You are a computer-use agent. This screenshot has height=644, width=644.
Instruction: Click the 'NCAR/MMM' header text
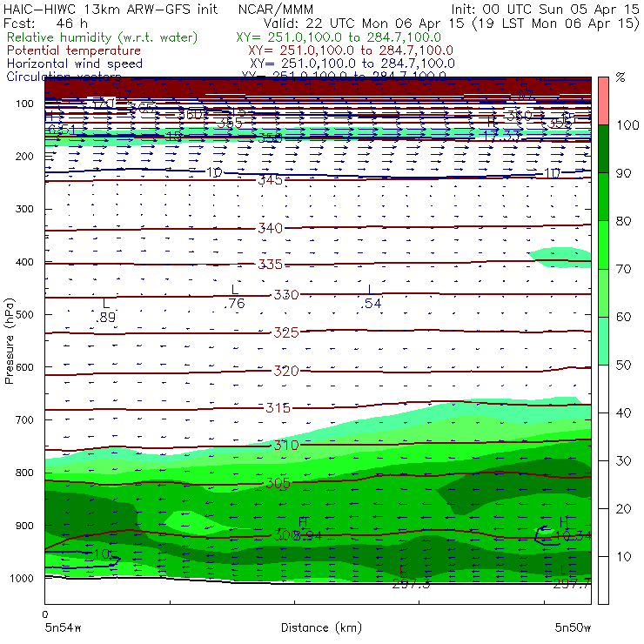pyautogui.click(x=276, y=10)
